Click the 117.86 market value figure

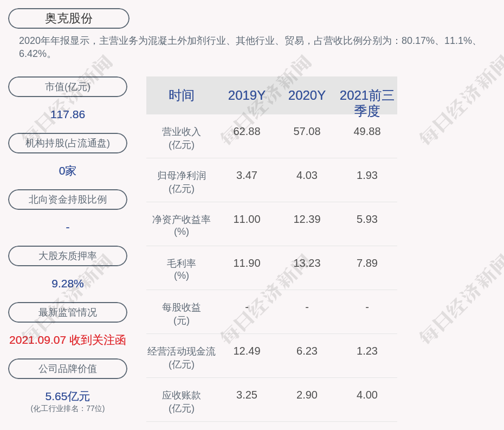pos(68,114)
